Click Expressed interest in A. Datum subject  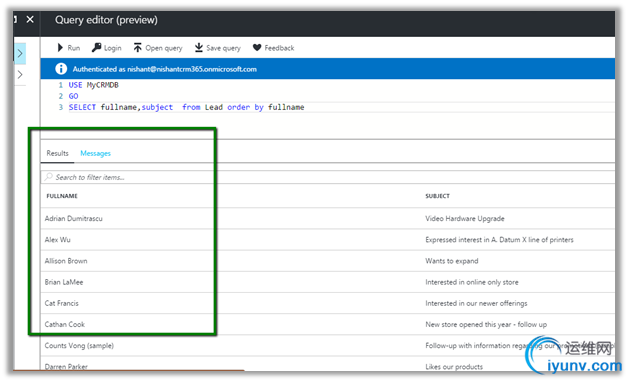(x=499, y=240)
